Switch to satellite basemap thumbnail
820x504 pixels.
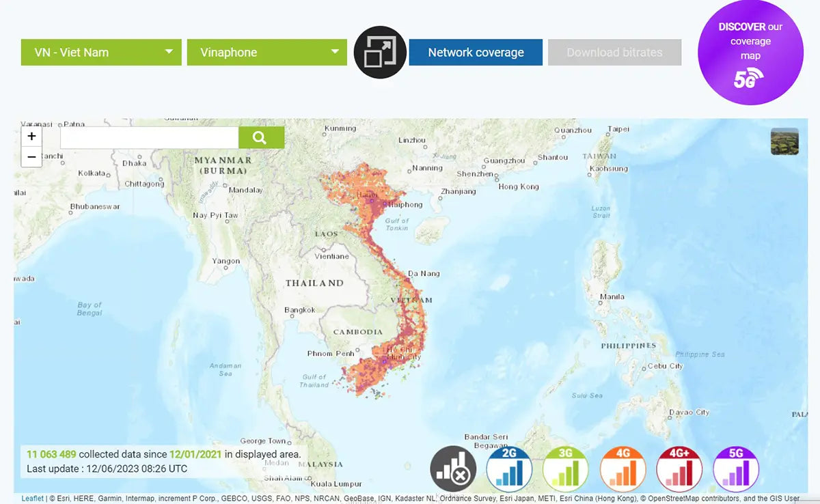pyautogui.click(x=784, y=141)
